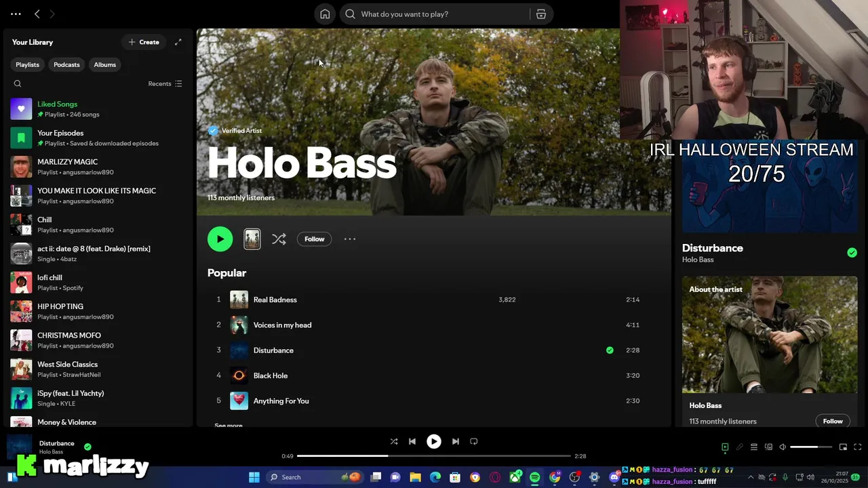Viewport: 868px width, 488px height.
Task: Enter full screen mode
Action: 857,447
